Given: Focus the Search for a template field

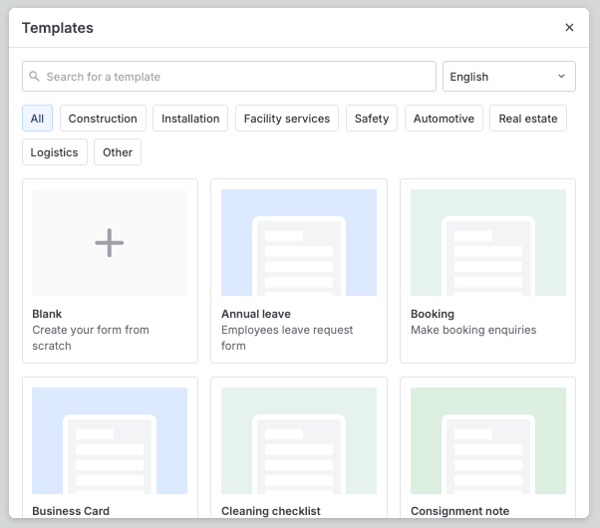Looking at the screenshot, I should tap(229, 77).
